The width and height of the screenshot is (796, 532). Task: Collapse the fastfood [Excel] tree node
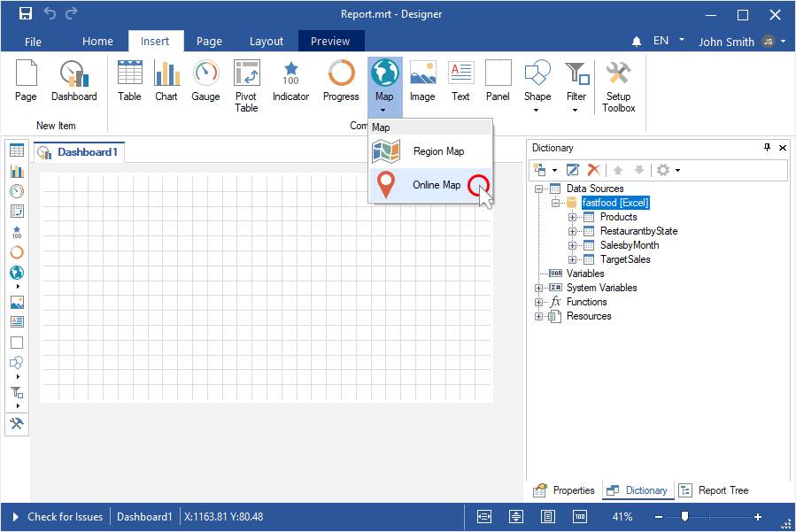click(x=554, y=203)
